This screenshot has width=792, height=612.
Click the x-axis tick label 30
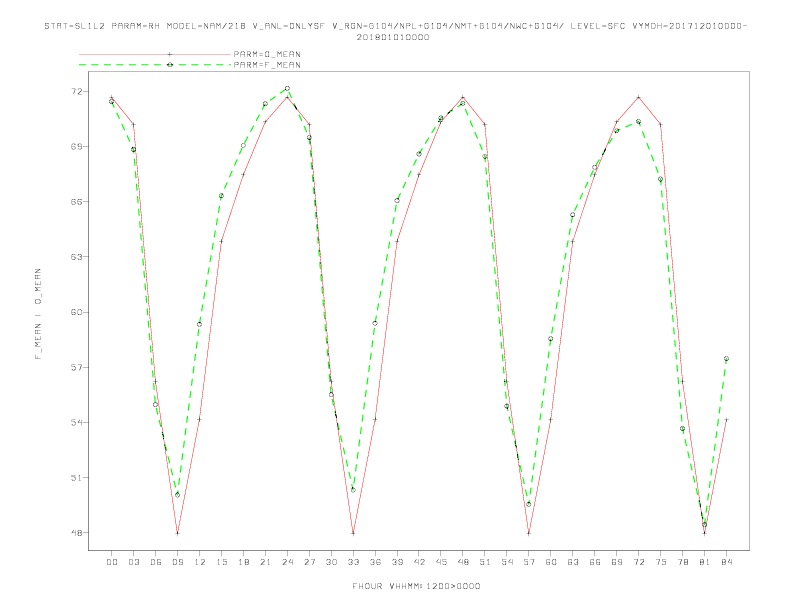(x=331, y=562)
